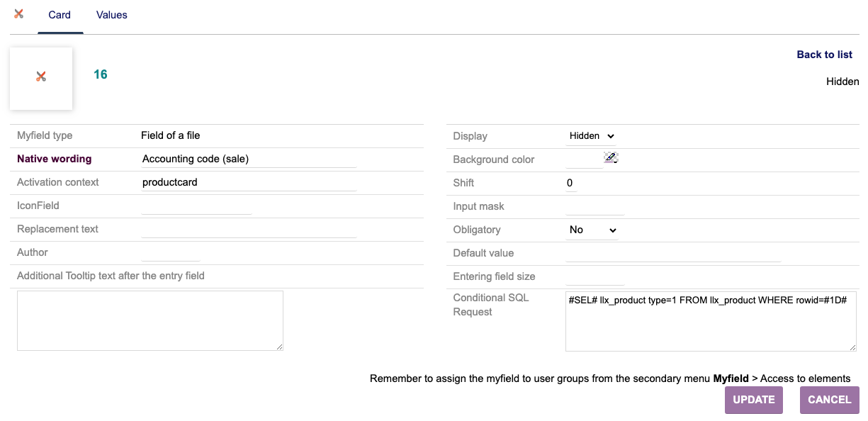Select the Default value input

point(672,254)
